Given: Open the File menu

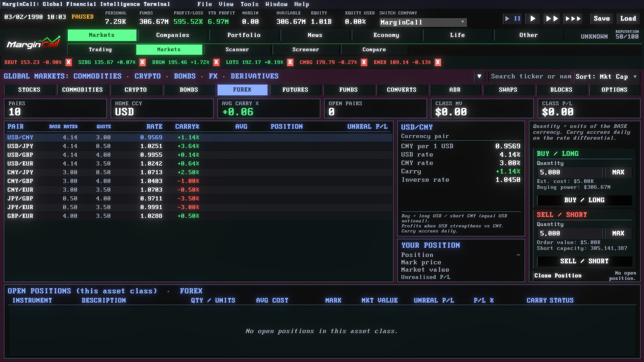Looking at the screenshot, I should tap(205, 4).
